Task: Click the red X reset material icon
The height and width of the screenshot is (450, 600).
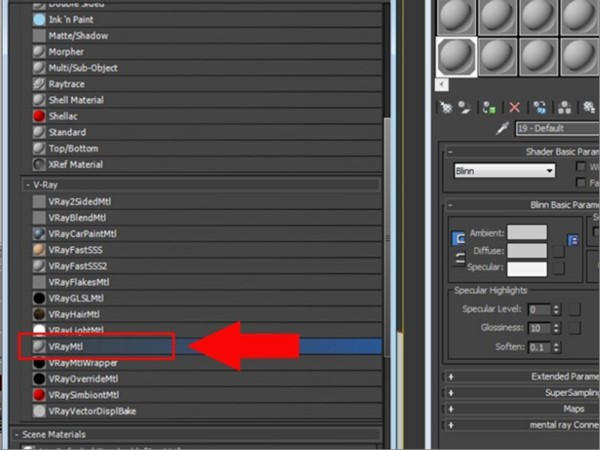Action: [515, 106]
